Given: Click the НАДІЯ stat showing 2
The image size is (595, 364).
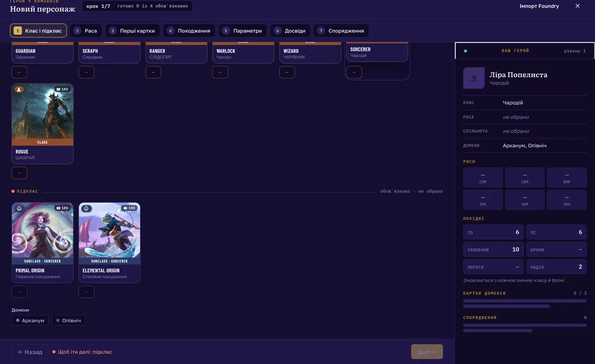Looking at the screenshot, I should [x=556, y=266].
